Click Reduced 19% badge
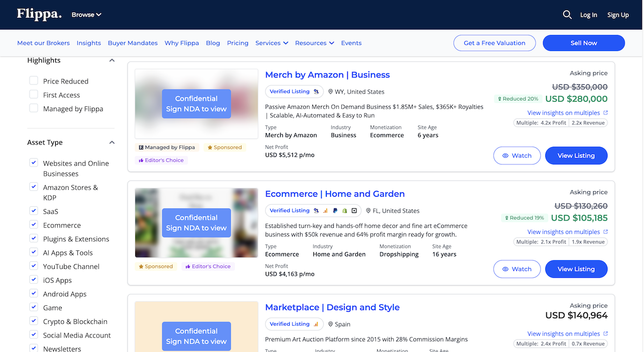The image size is (644, 352). pos(524,218)
